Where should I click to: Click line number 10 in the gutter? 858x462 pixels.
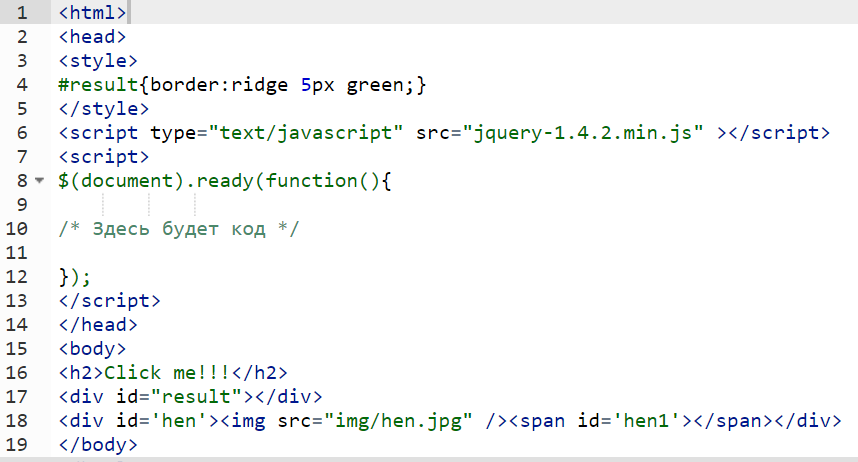pyautogui.click(x=17, y=229)
